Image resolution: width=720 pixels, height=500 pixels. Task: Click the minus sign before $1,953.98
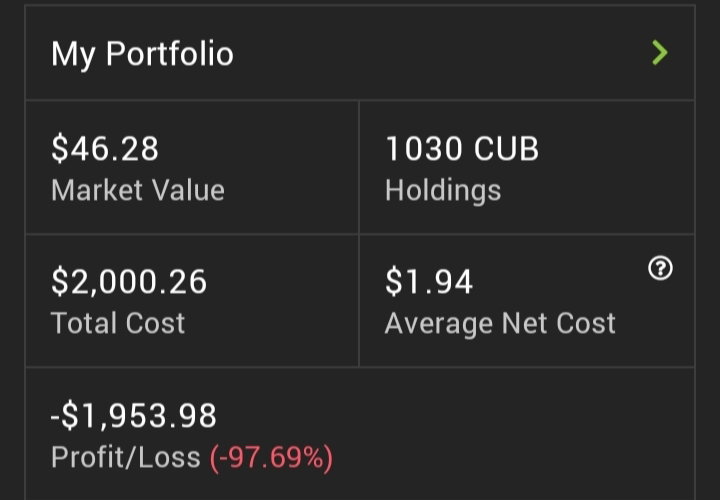(x=55, y=417)
